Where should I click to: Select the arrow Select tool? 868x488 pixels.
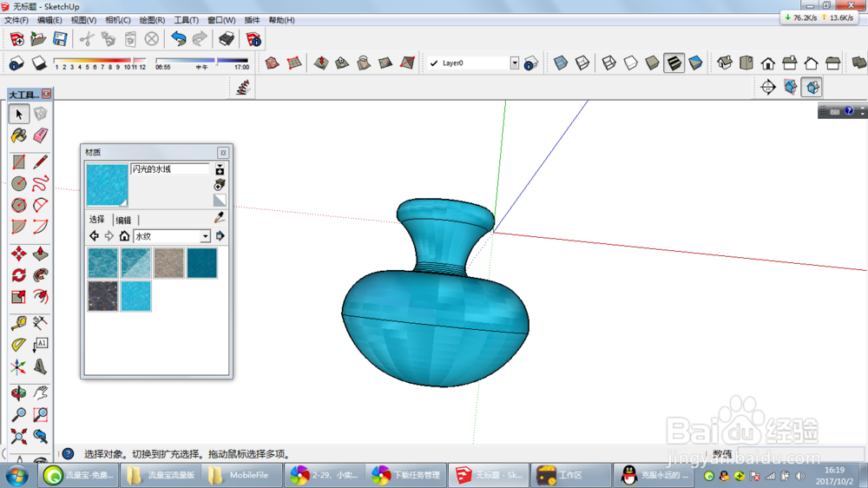(19, 114)
